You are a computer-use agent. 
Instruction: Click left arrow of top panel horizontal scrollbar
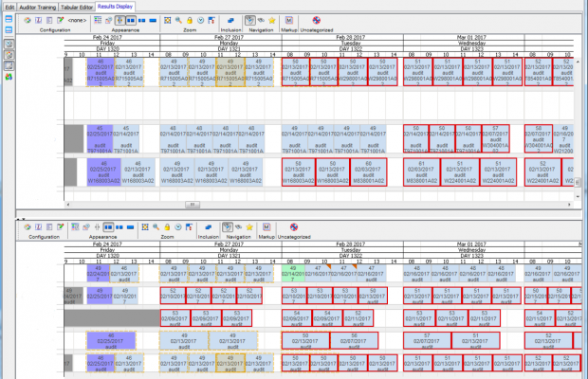pyautogui.click(x=67, y=203)
